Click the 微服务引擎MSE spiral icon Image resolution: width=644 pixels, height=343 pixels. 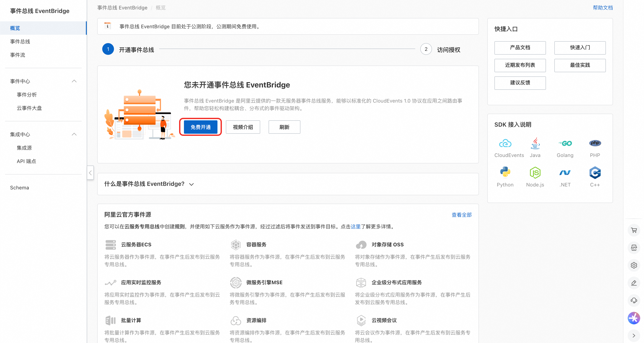pos(236,283)
